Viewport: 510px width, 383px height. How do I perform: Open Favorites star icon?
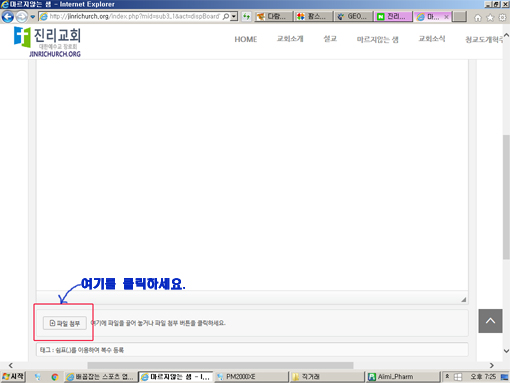click(490, 18)
